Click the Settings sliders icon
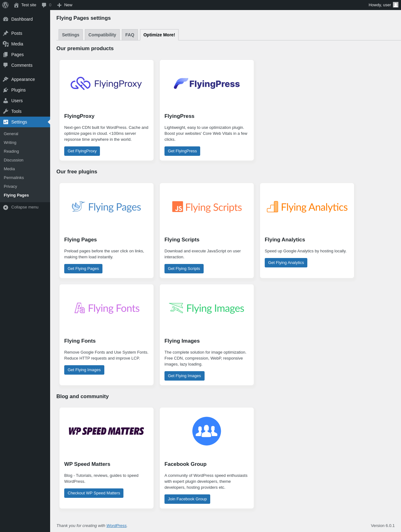 [x=6, y=122]
